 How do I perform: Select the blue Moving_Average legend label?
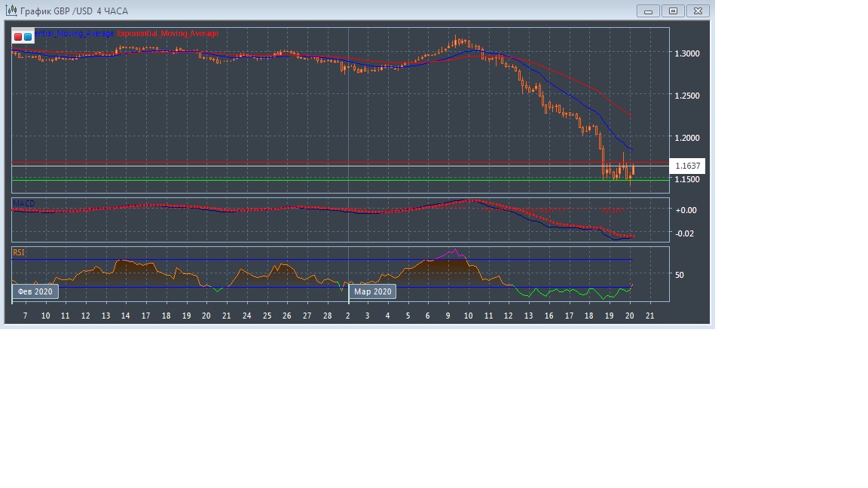point(74,34)
